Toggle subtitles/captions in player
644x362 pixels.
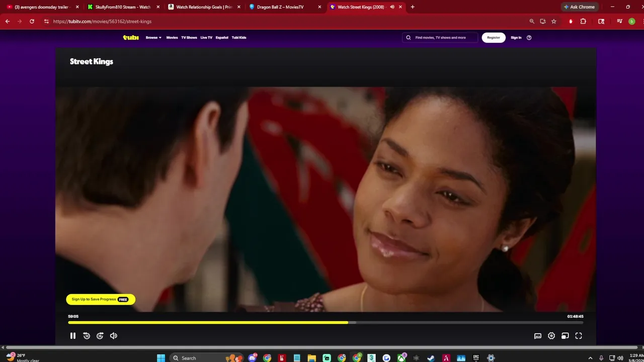click(x=538, y=336)
